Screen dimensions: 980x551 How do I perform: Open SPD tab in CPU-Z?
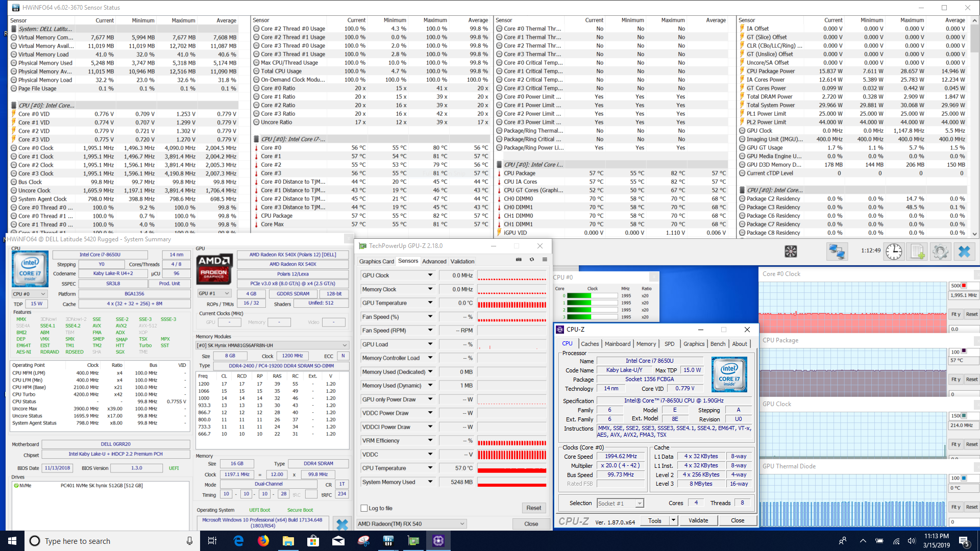point(670,344)
